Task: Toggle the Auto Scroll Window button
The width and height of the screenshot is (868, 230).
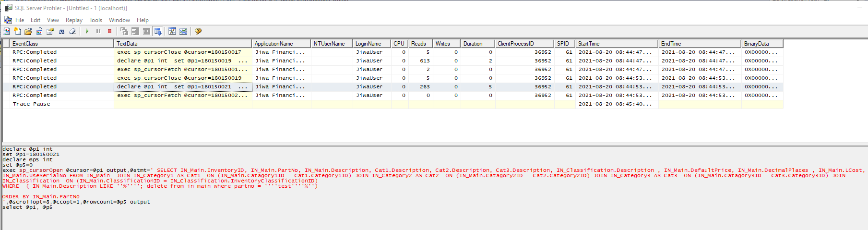Action: click(158, 31)
